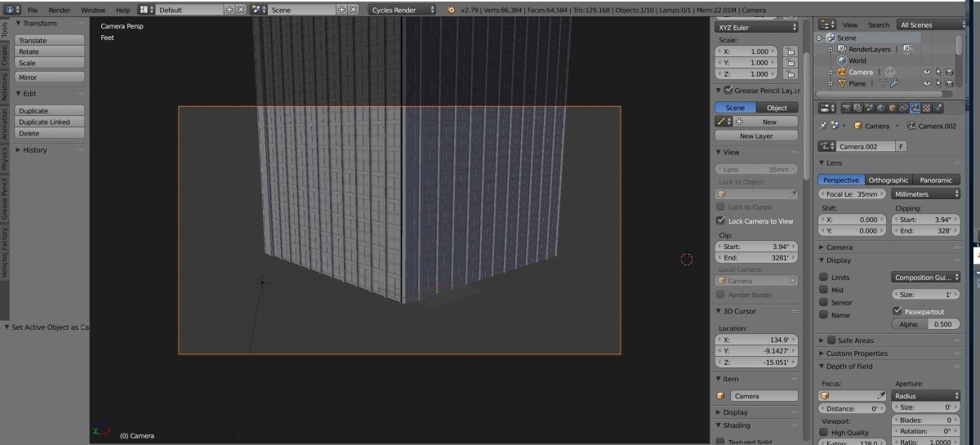Open the Info editor type selector

click(x=11, y=10)
